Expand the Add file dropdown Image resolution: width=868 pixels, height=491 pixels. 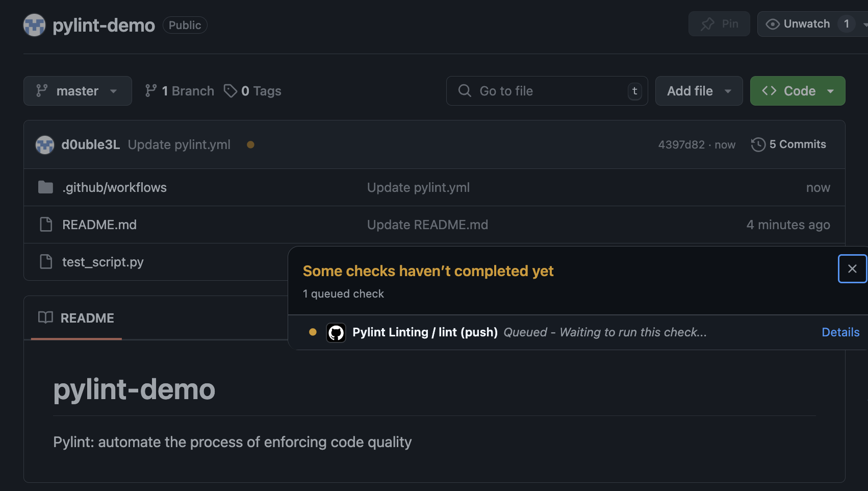coord(699,91)
